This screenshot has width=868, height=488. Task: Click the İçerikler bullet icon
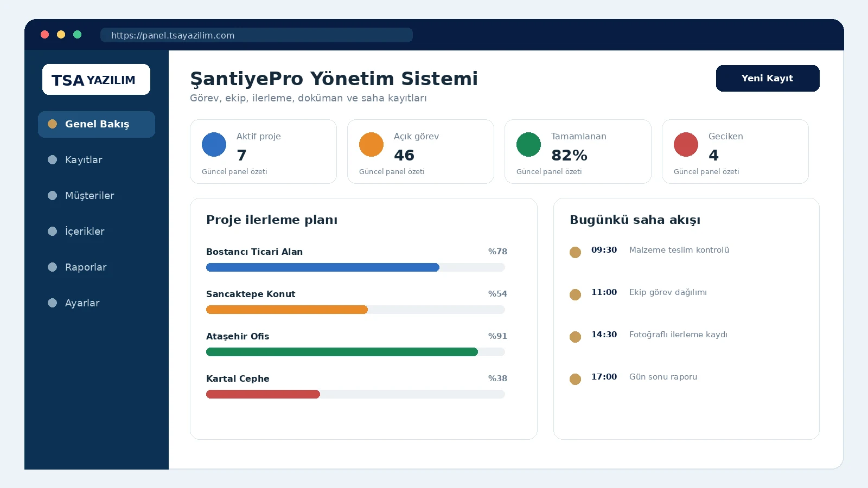tap(52, 231)
